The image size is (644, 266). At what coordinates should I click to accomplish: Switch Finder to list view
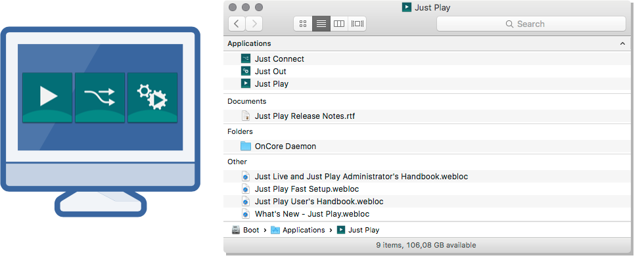321,24
